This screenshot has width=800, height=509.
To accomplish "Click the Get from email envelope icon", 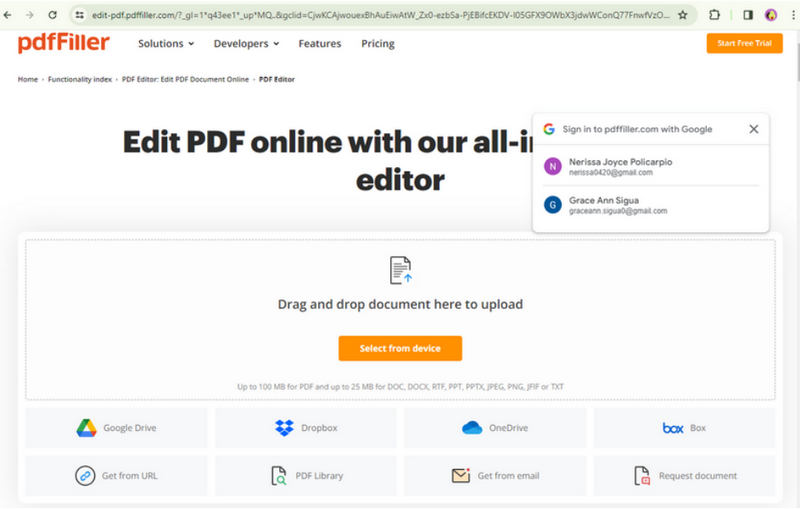I will 461,475.
